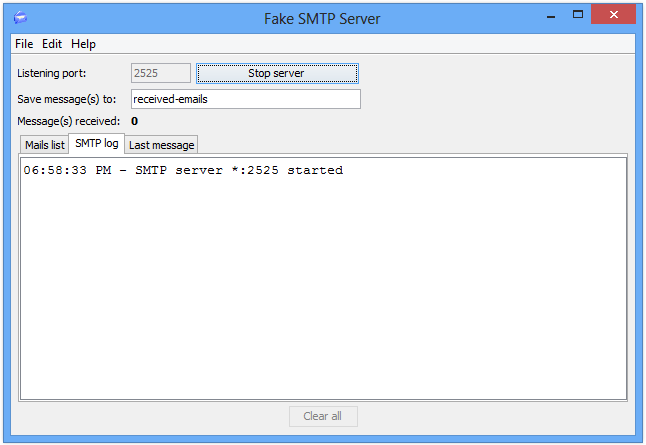This screenshot has height=445, width=646.
Task: Click the Stop server button
Action: click(277, 73)
